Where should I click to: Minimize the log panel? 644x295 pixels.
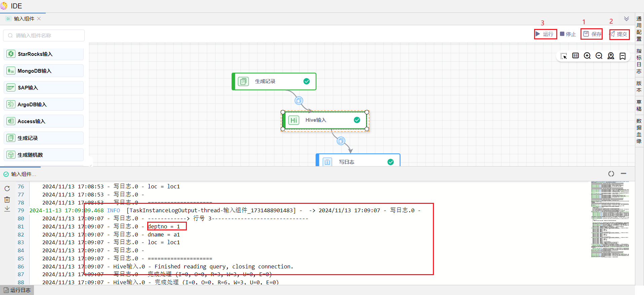623,174
